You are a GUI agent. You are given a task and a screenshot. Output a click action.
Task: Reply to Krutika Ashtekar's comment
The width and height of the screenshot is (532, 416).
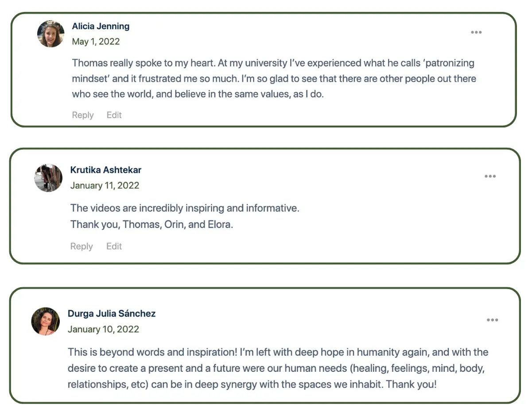82,246
